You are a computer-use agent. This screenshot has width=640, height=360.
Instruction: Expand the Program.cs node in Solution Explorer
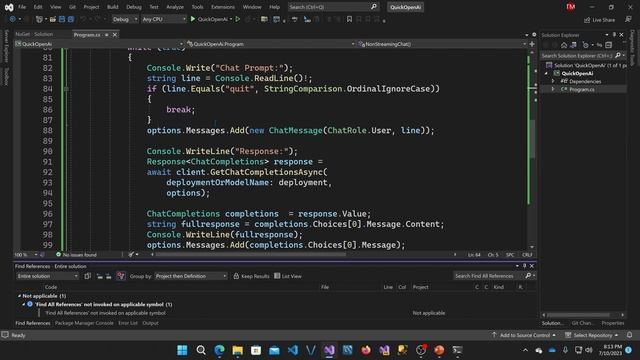(x=553, y=89)
